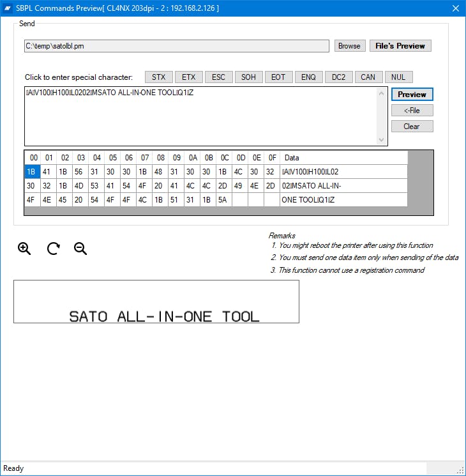Click the label preview image SATO ALL-IN-ONE TOOL
Image resolution: width=466 pixels, height=476 pixels.
point(156,302)
